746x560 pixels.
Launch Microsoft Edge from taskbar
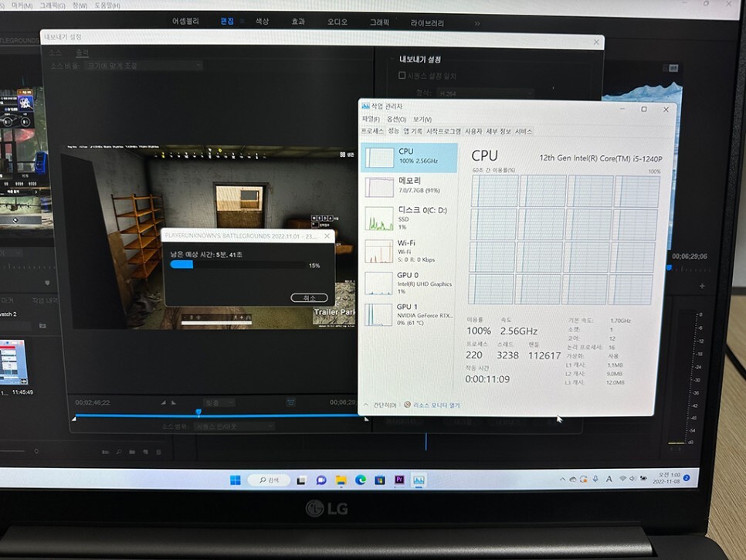(x=360, y=480)
